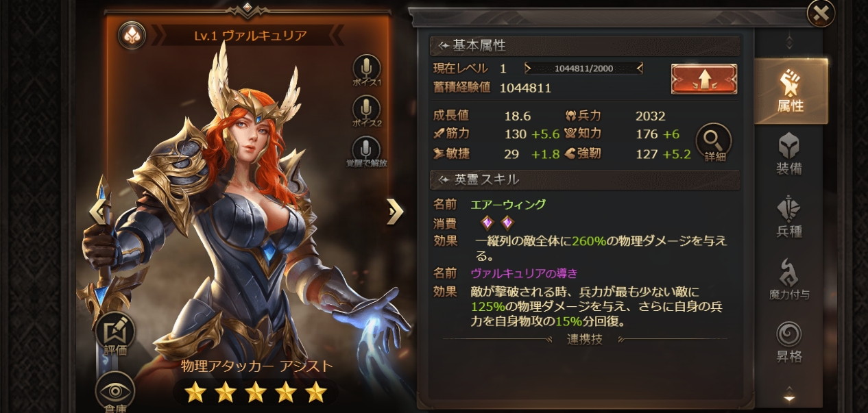868x413 pixels.
Task: Switch to the 装備 equipment tab
Action: [789, 154]
